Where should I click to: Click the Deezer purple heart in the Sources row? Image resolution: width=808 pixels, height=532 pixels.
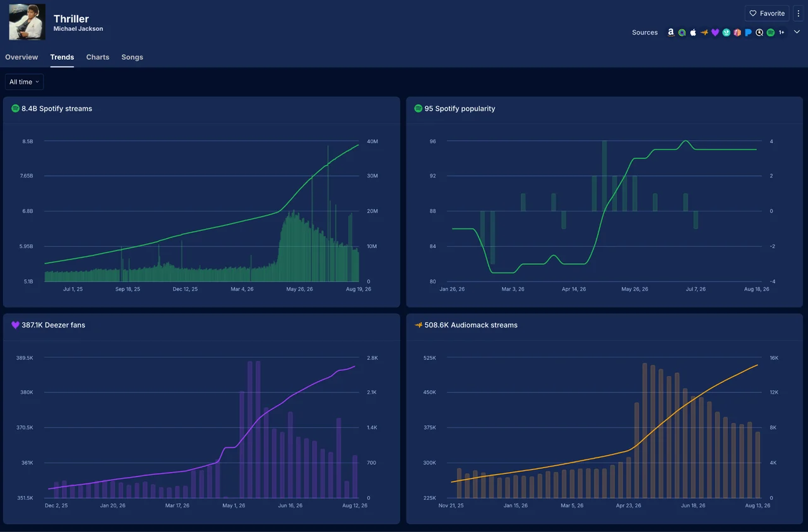coord(715,32)
